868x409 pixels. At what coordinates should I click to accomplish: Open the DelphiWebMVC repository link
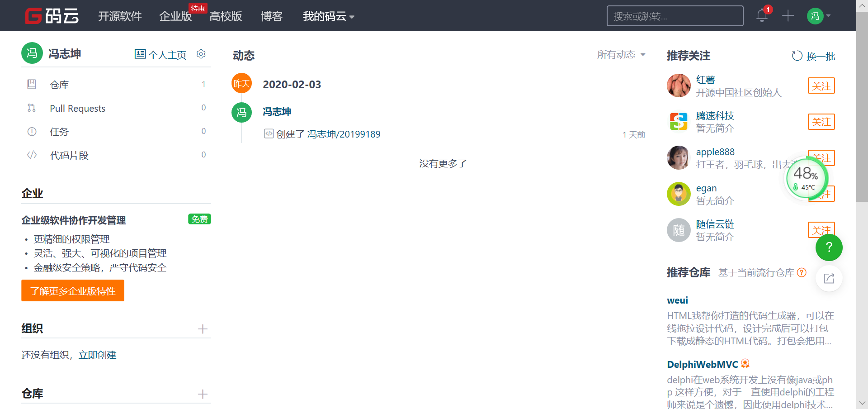[703, 364]
